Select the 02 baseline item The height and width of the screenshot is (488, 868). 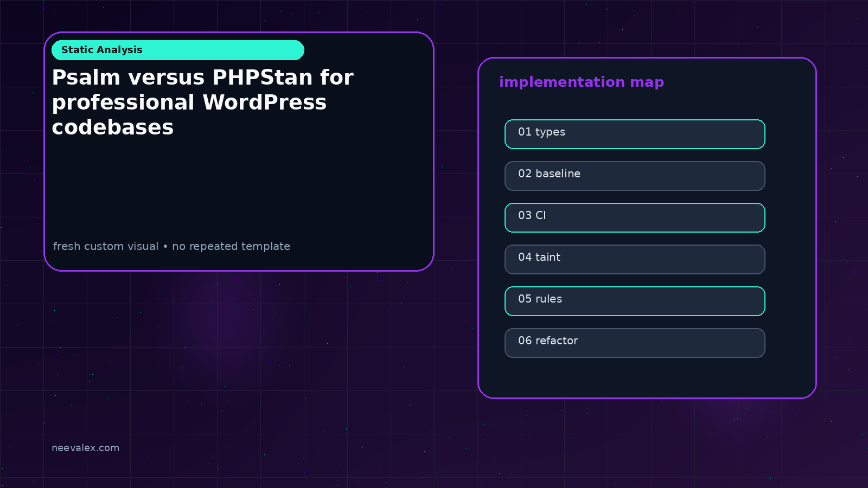click(x=635, y=176)
